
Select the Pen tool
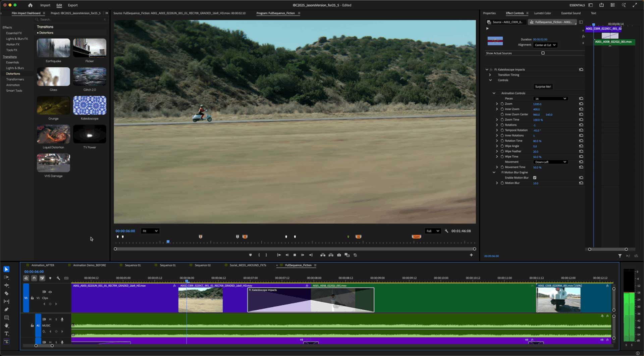6,310
